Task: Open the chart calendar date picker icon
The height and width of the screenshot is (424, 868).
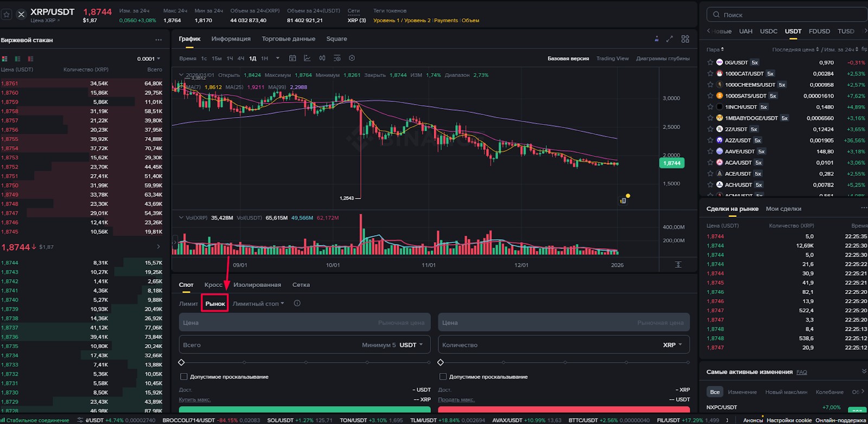Action: [x=292, y=58]
